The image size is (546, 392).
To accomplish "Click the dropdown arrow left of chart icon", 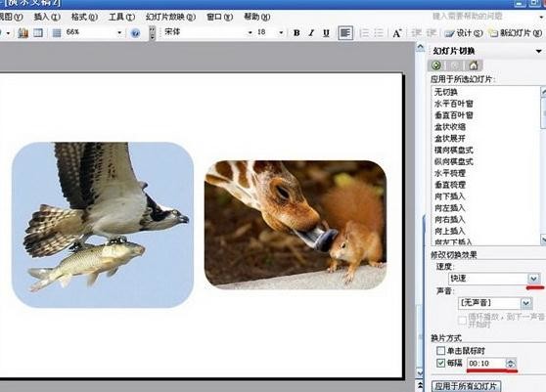I will tap(8, 33).
